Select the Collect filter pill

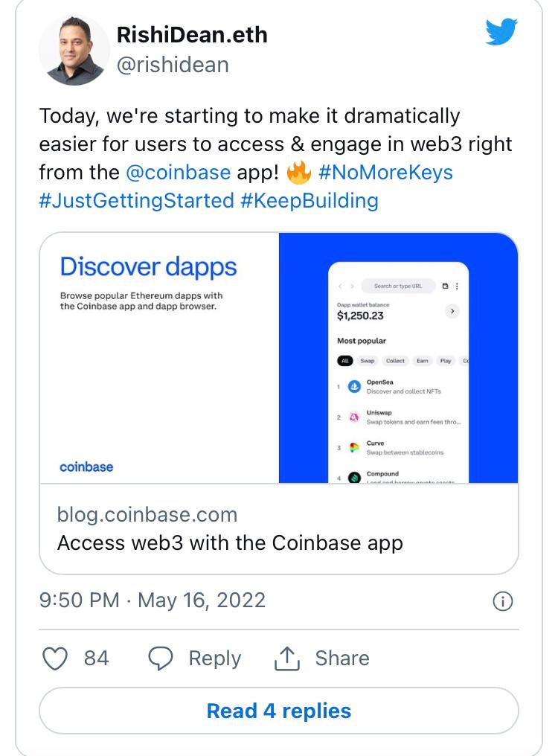point(395,361)
